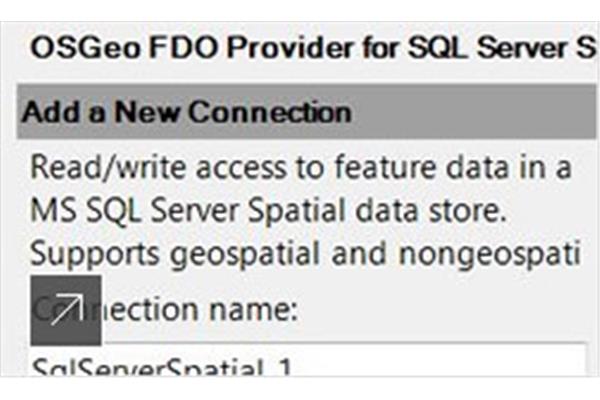This screenshot has width=600, height=400.
Task: Focus the Connection name text field
Action: tap(308, 360)
